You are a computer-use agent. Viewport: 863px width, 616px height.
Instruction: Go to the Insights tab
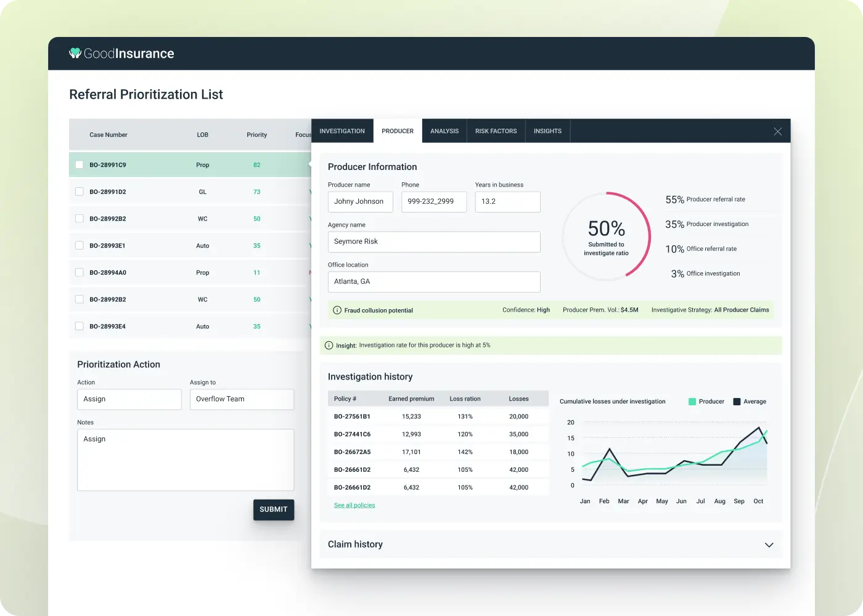pyautogui.click(x=547, y=131)
